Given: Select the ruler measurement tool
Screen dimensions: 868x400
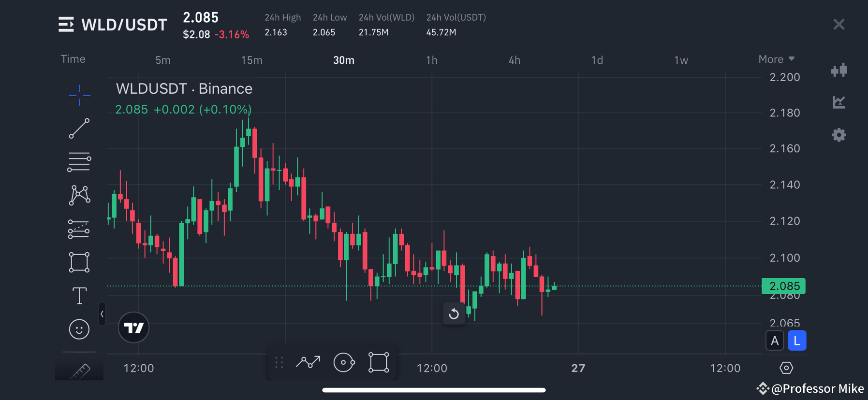Looking at the screenshot, I should (x=79, y=370).
